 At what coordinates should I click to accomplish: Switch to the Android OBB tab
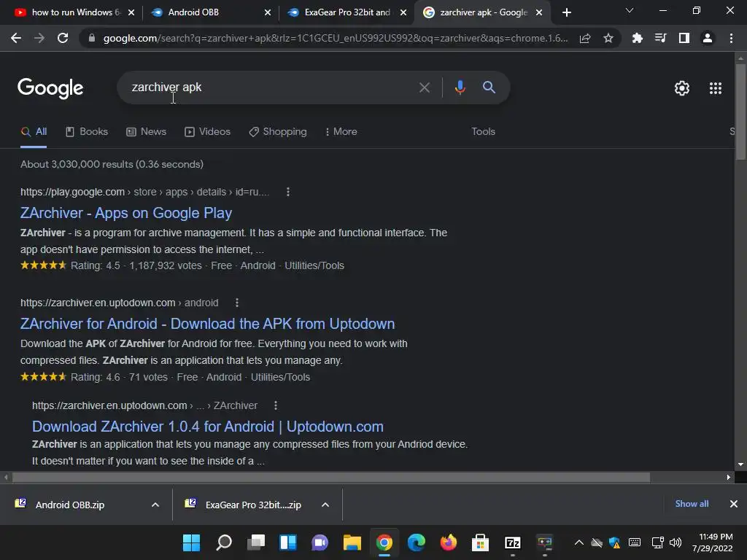[209, 12]
